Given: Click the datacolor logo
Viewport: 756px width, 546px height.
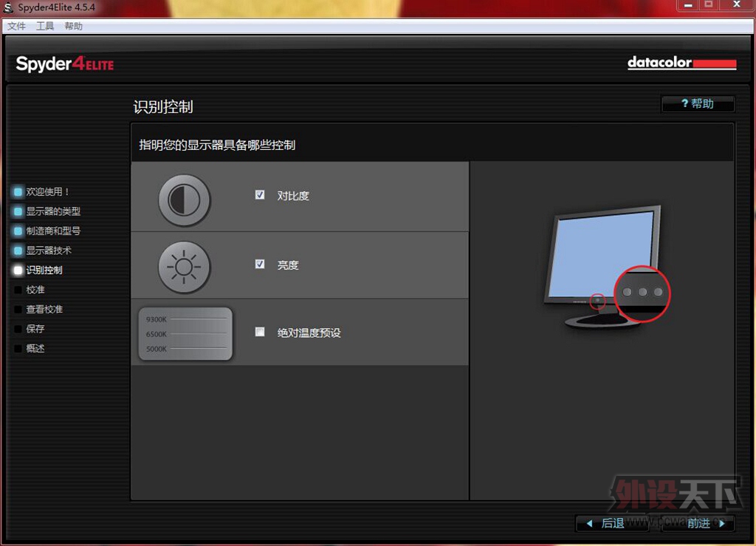Looking at the screenshot, I should pyautogui.click(x=681, y=63).
